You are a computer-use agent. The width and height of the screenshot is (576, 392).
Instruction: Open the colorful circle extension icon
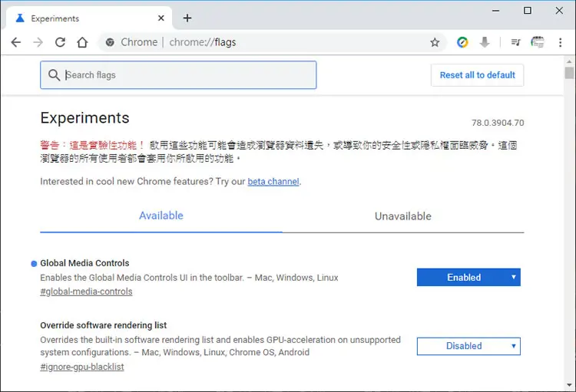point(462,43)
